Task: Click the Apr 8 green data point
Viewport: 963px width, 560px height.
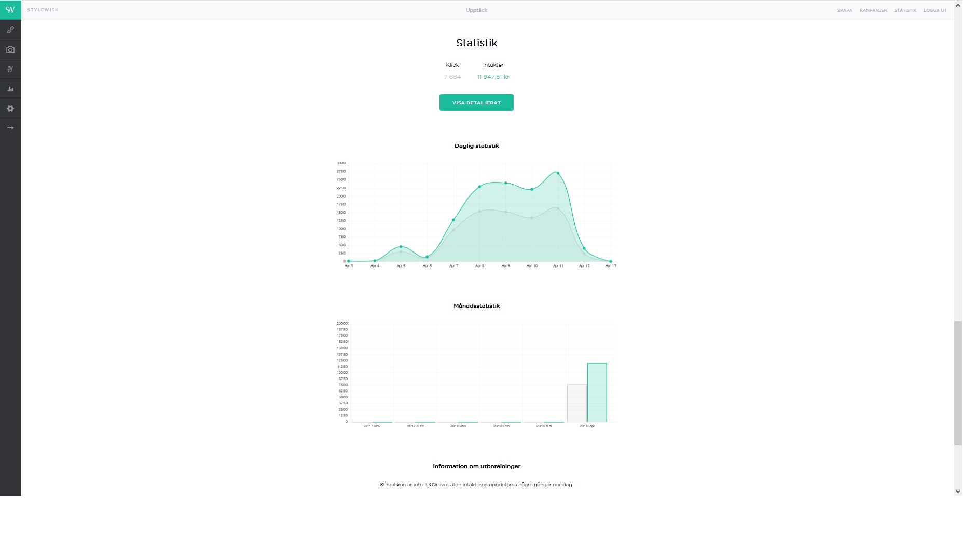Action: [479, 187]
